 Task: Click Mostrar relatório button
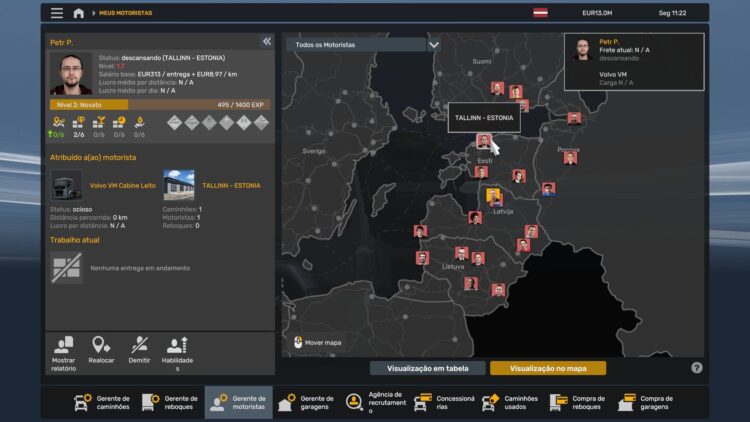pyautogui.click(x=63, y=354)
